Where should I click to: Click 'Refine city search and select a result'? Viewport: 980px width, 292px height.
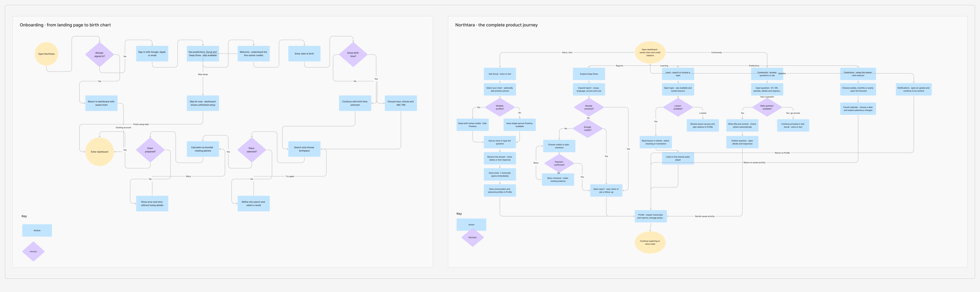(x=254, y=204)
